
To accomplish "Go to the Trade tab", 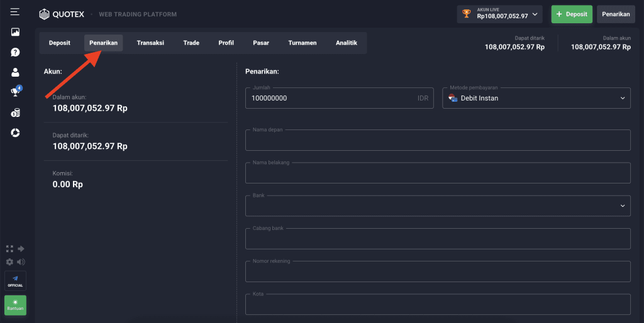I will coord(191,43).
